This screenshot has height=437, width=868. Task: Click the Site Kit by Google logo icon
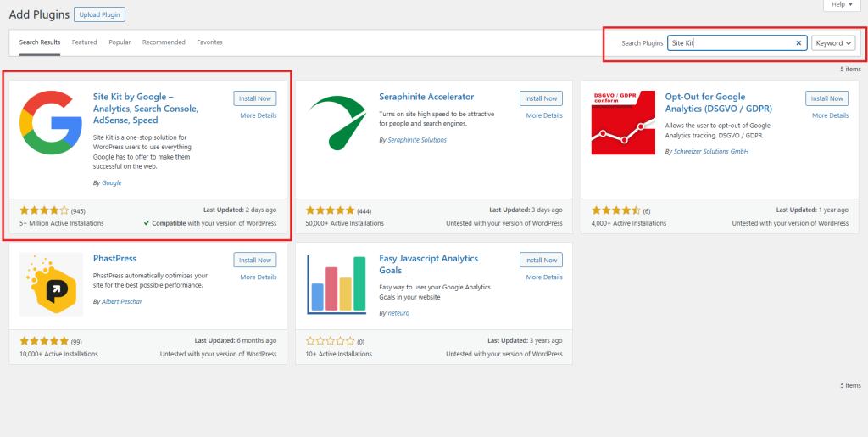51,122
